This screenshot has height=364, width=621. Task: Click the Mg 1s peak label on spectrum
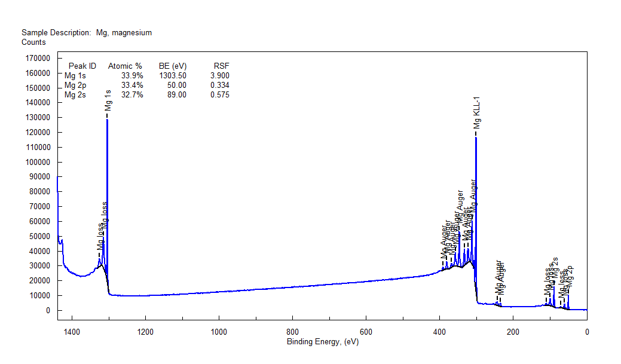tap(108, 101)
